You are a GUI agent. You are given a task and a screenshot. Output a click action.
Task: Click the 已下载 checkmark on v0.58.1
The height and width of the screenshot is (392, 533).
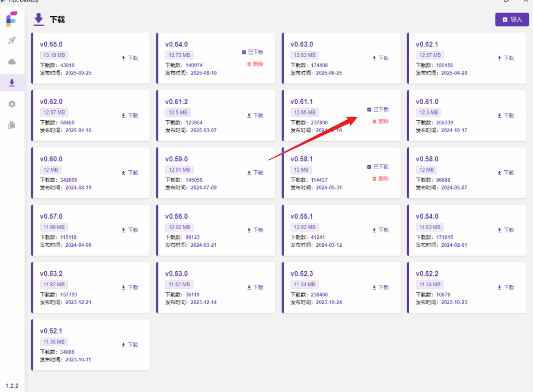(x=370, y=167)
